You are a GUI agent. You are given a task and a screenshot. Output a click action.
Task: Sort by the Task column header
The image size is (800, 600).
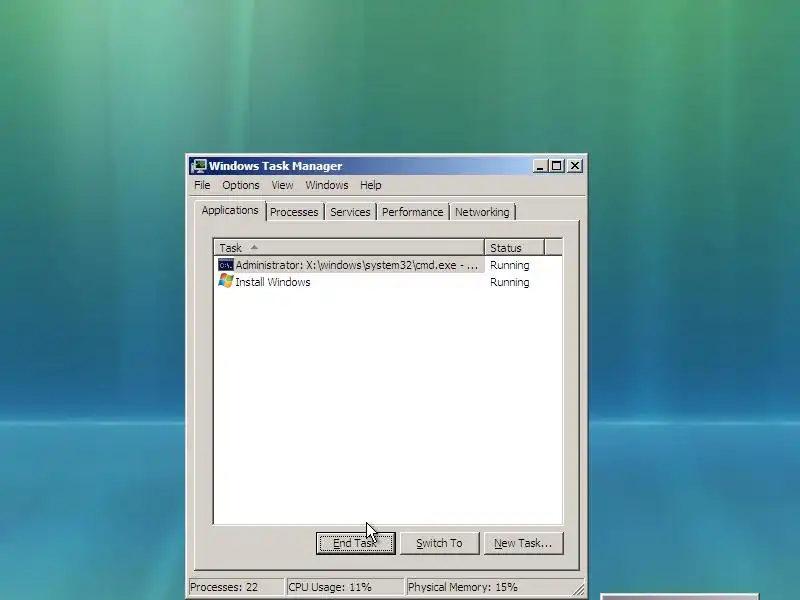click(349, 248)
